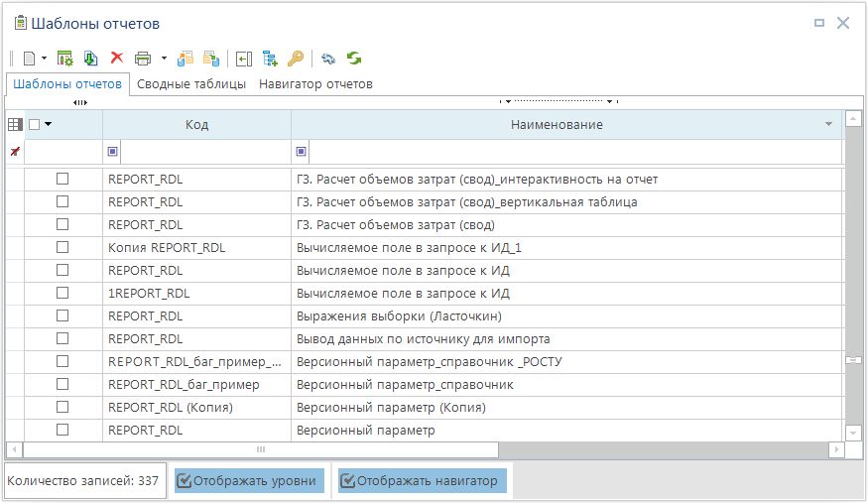Switch to 'Навигатор отчетов' tab

click(x=315, y=84)
